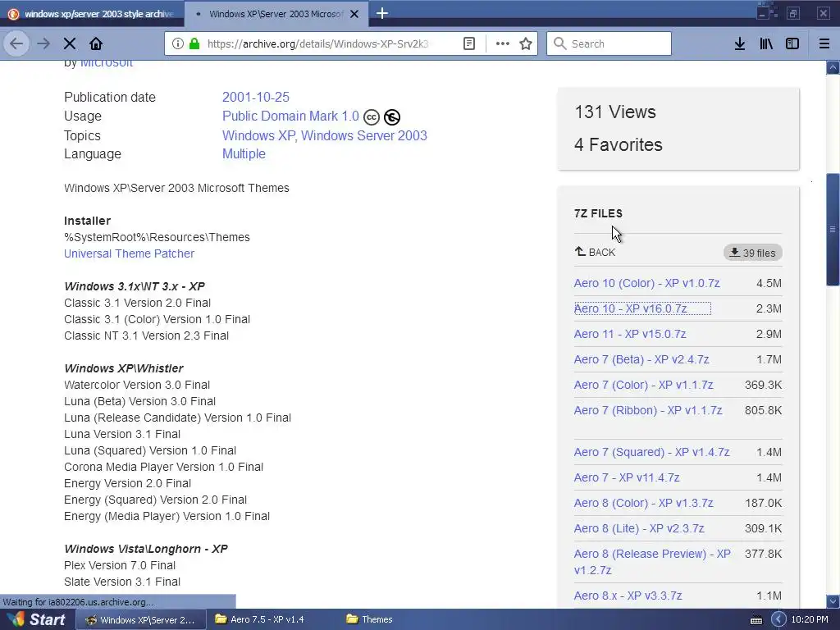Open the Universal Theme Patcher link
Image resolution: width=840 pixels, height=630 pixels.
point(129,253)
